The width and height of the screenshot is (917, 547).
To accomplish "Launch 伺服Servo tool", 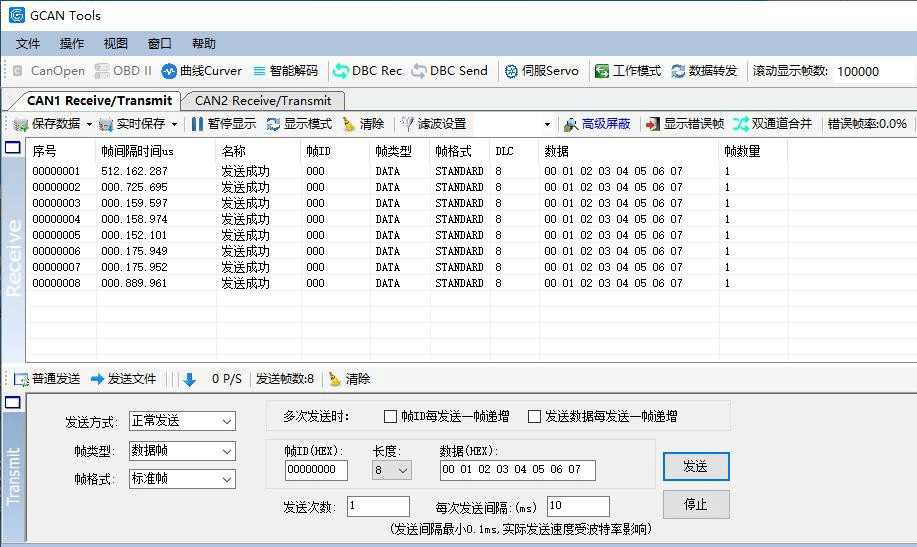I will pos(541,71).
